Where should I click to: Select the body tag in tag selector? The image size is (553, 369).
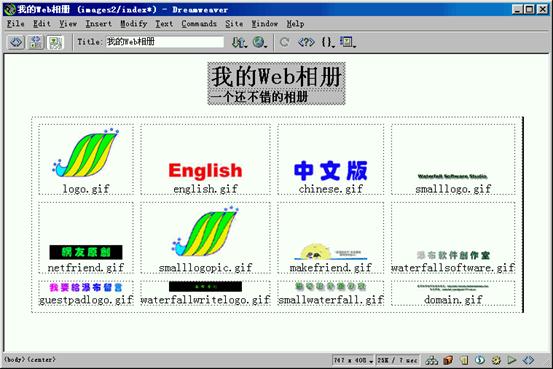pyautogui.click(x=14, y=360)
